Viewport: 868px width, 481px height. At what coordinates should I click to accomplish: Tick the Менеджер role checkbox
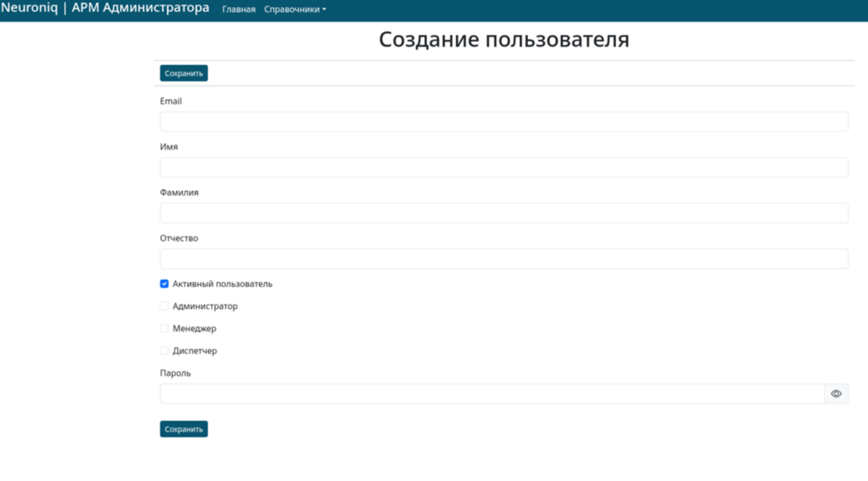pyautogui.click(x=164, y=328)
